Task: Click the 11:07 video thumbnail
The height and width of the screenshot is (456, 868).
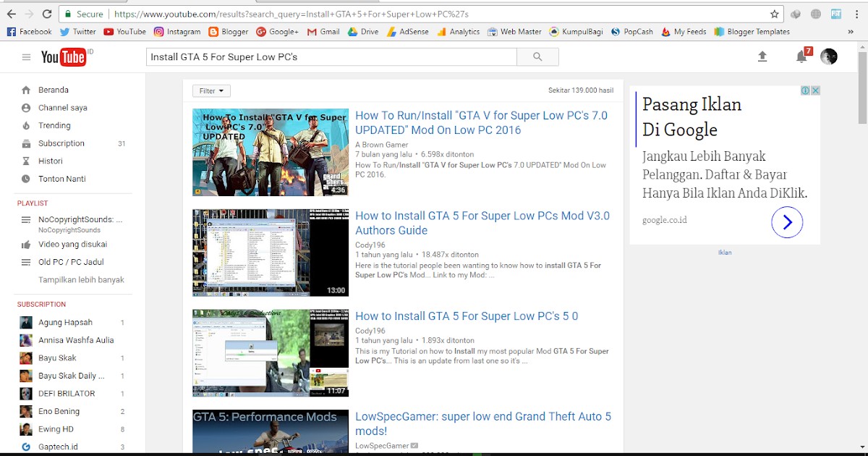Action: tap(271, 353)
